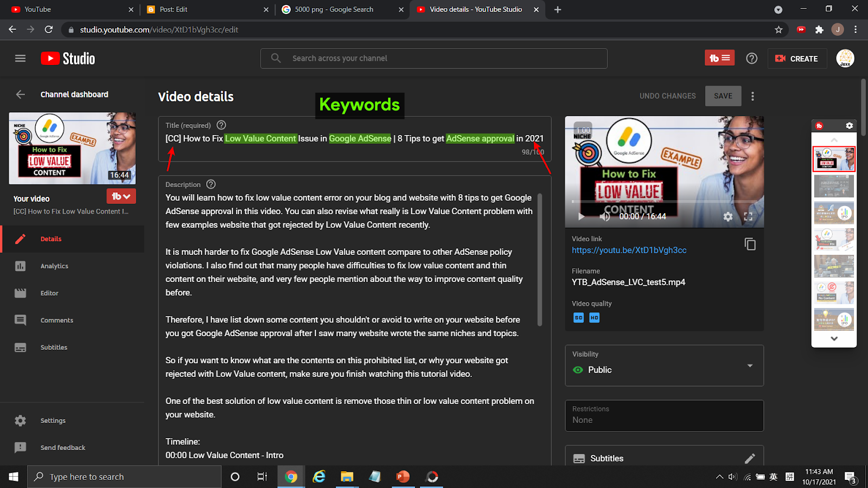
Task: Click the Windows taskbar search box
Action: point(124,477)
